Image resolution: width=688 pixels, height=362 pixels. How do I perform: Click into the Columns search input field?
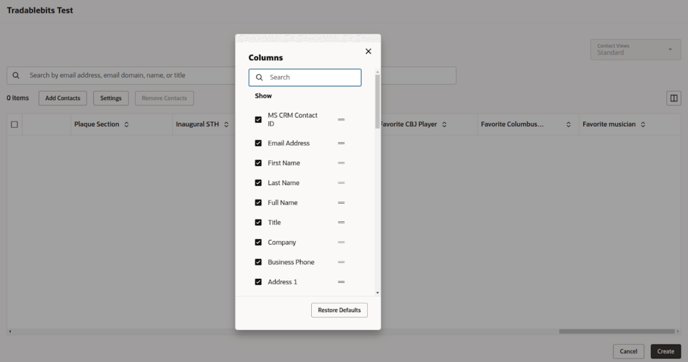pyautogui.click(x=305, y=77)
